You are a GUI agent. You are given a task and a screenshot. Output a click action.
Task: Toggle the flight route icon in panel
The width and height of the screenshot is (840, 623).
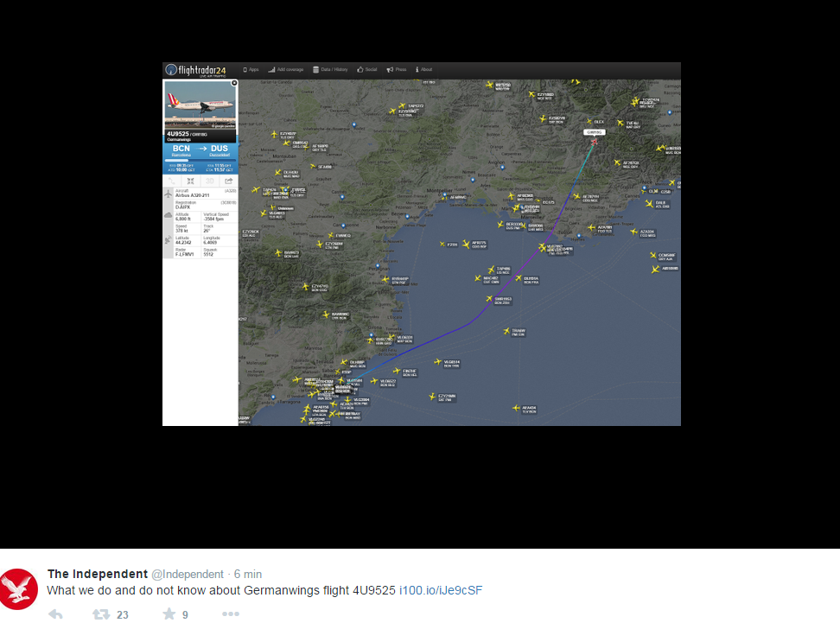click(171, 181)
